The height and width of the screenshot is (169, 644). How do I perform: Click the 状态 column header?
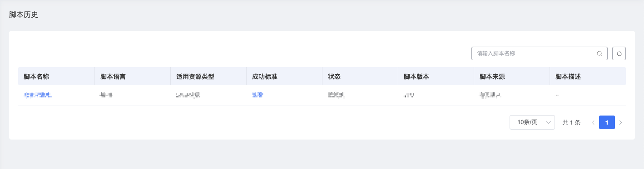pos(334,77)
